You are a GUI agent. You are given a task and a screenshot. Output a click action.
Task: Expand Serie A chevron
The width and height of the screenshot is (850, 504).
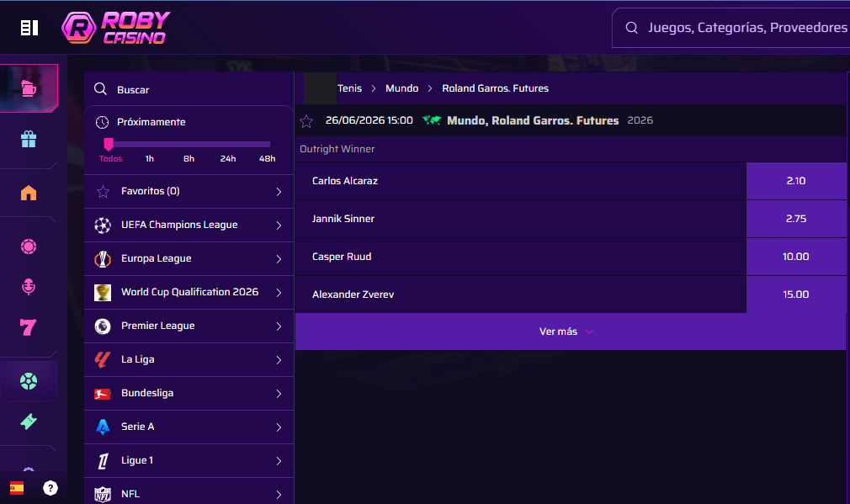point(279,427)
